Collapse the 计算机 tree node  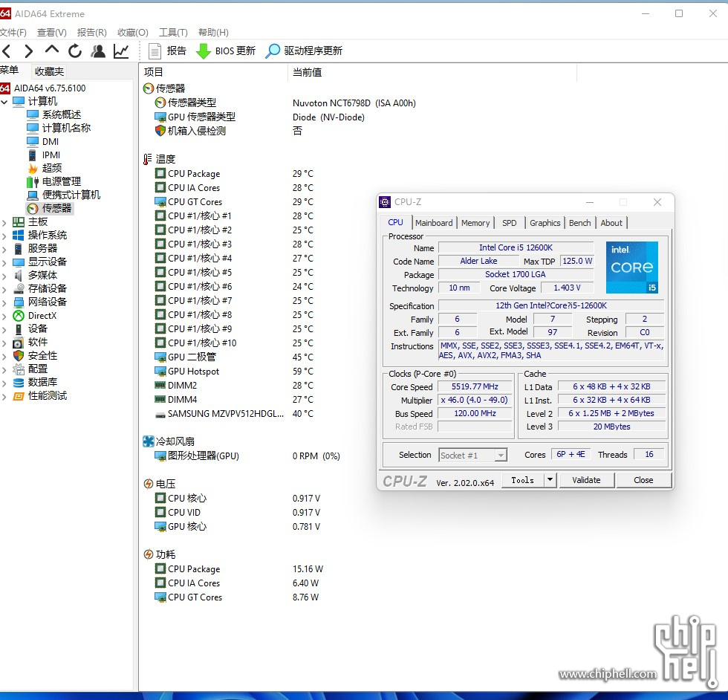click(4, 102)
